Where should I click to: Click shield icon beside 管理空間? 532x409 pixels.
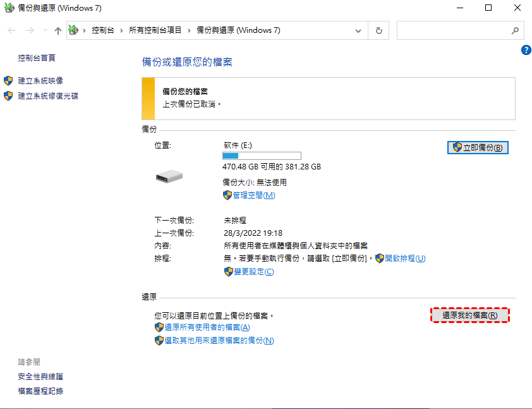click(x=227, y=195)
